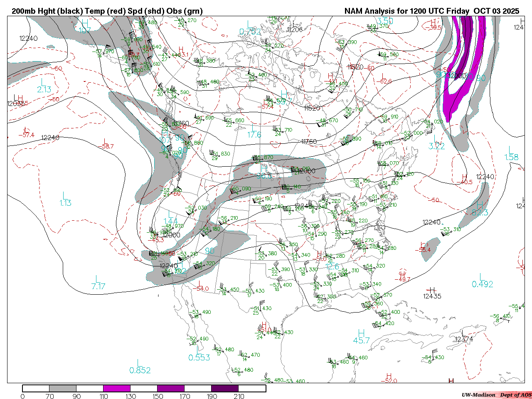Click the legend tick label 130
The width and height of the screenshot is (532, 399).
[x=131, y=396]
